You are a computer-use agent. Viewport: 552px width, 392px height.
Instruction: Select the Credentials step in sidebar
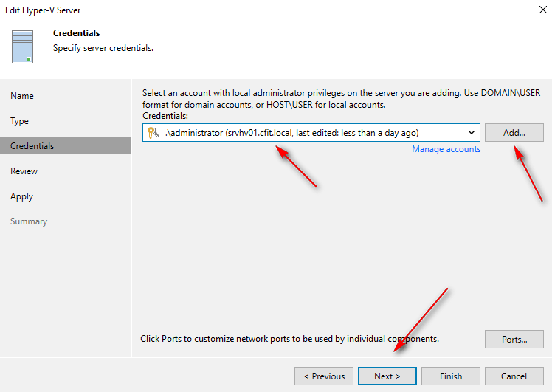32,146
